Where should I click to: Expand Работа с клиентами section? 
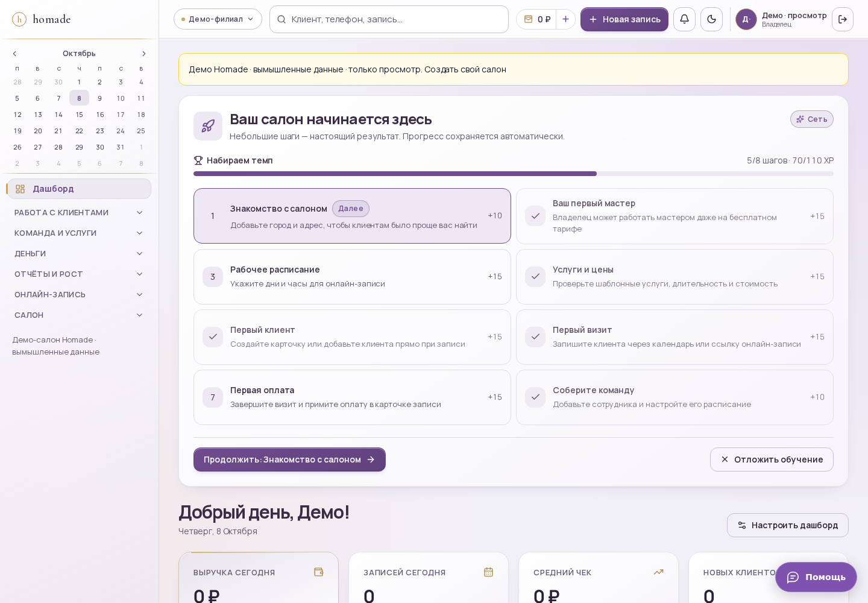pos(79,212)
